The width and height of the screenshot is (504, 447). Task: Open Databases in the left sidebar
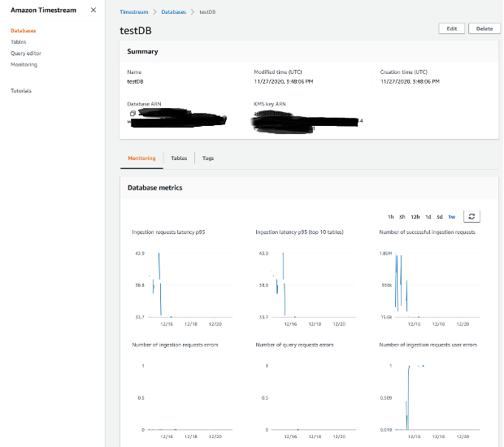click(24, 31)
